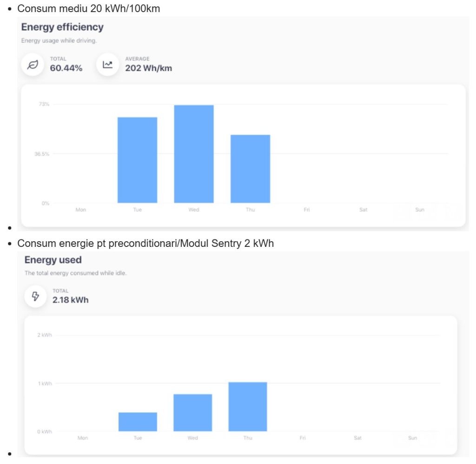Click the Energy efficiency heading

(62, 27)
